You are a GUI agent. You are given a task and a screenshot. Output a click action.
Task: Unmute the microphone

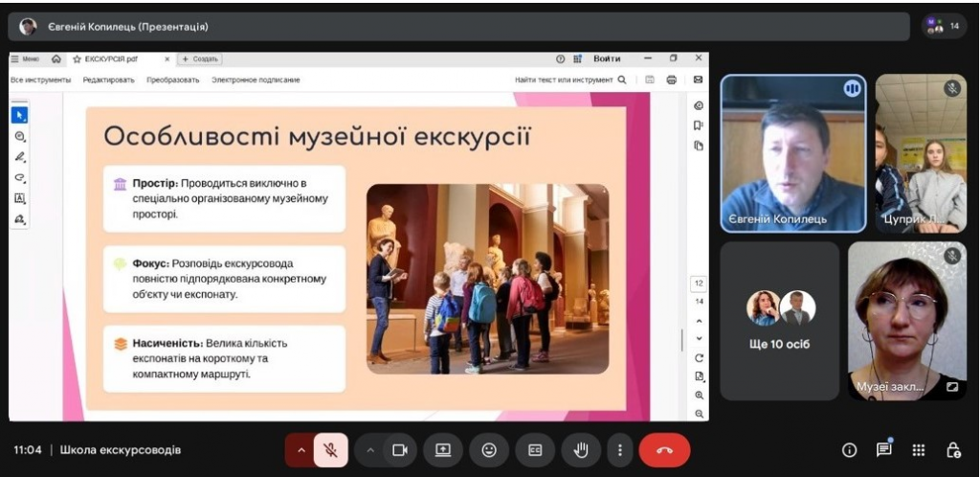[330, 450]
